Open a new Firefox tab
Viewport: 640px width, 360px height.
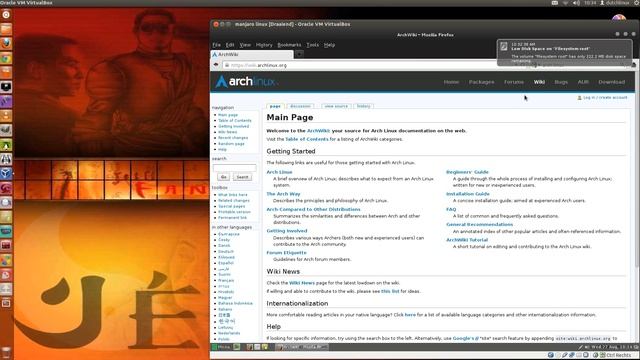coord(299,54)
